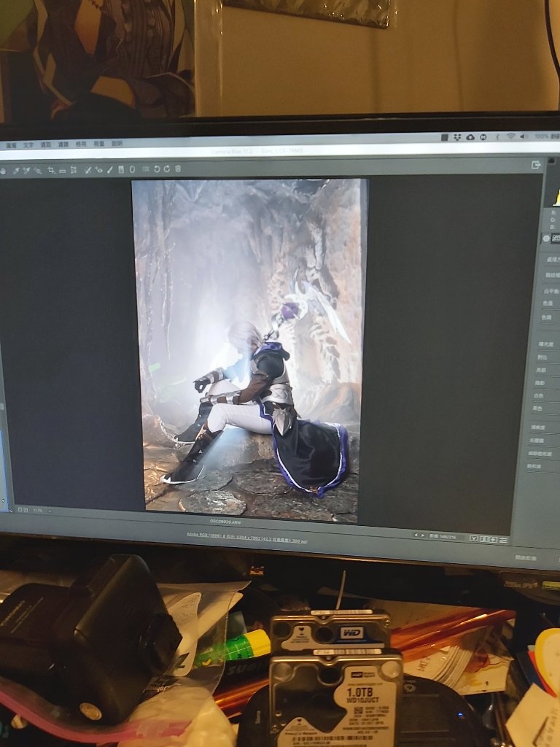Open the 說明 menu
The height and width of the screenshot is (747, 560).
(117, 144)
